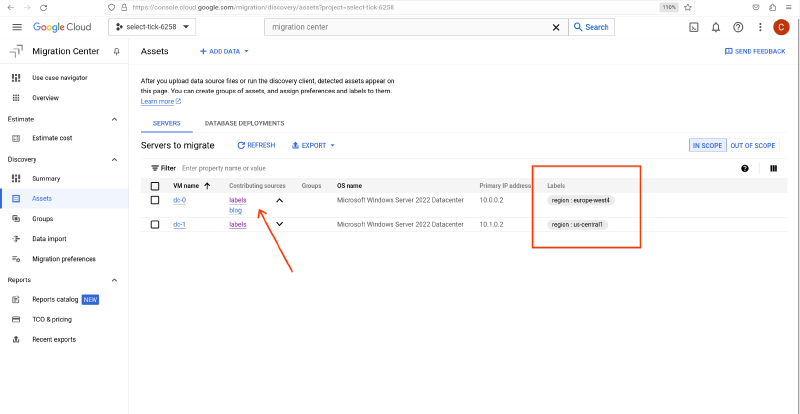This screenshot has width=800, height=414.
Task: Click the help question mark in top bar
Action: 738,27
